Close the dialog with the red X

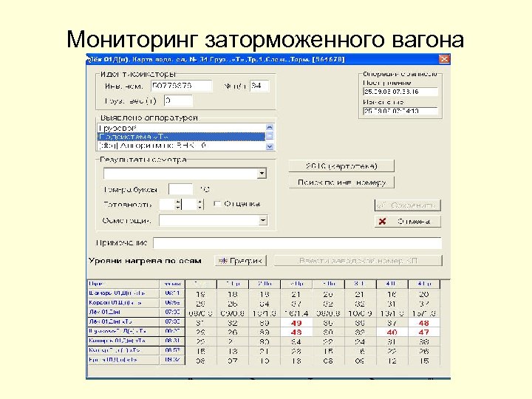pyautogui.click(x=444, y=59)
